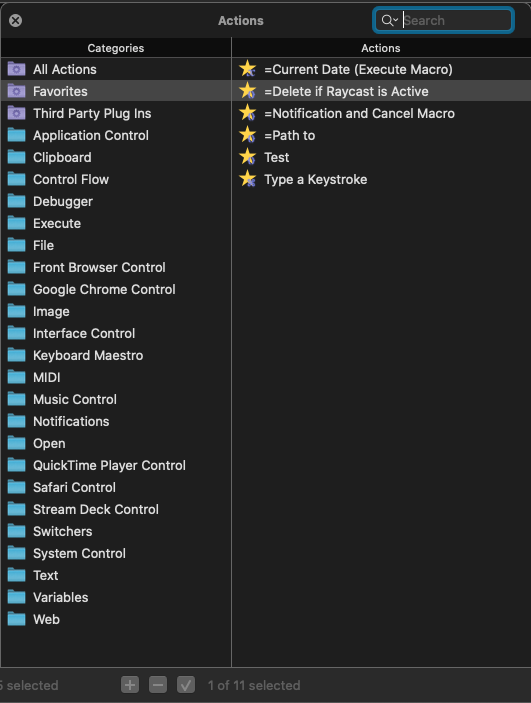The height and width of the screenshot is (703, 531).
Task: Click the minus button in bottom bar
Action: tap(158, 685)
